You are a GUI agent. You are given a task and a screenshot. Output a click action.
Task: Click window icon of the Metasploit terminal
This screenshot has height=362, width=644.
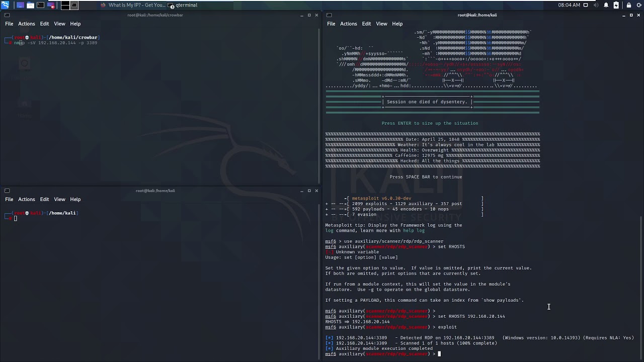329,15
